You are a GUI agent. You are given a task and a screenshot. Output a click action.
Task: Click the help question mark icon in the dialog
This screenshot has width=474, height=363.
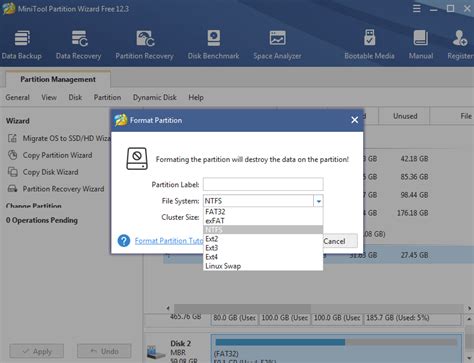pos(124,241)
